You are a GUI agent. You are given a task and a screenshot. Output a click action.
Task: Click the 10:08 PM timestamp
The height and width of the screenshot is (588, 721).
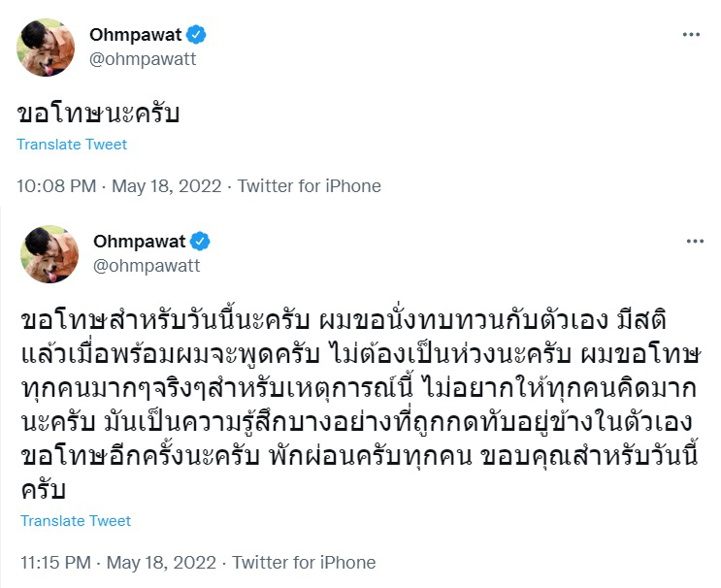point(56,186)
